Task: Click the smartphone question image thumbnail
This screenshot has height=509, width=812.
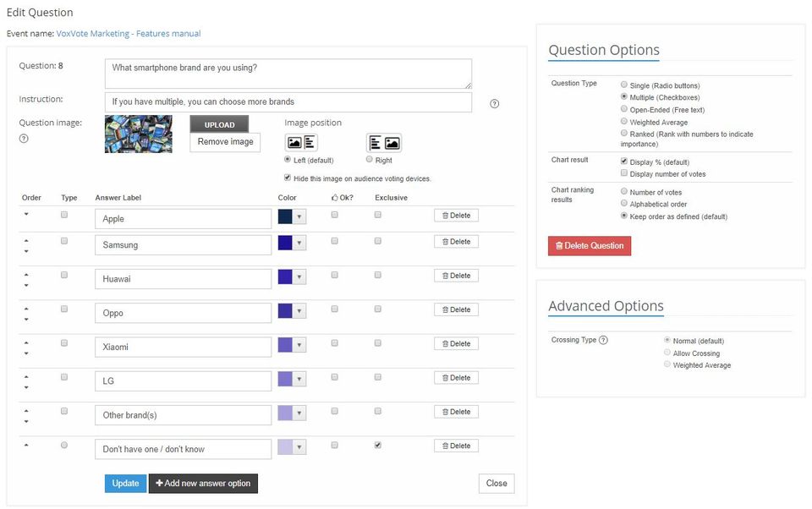Action: (x=139, y=134)
